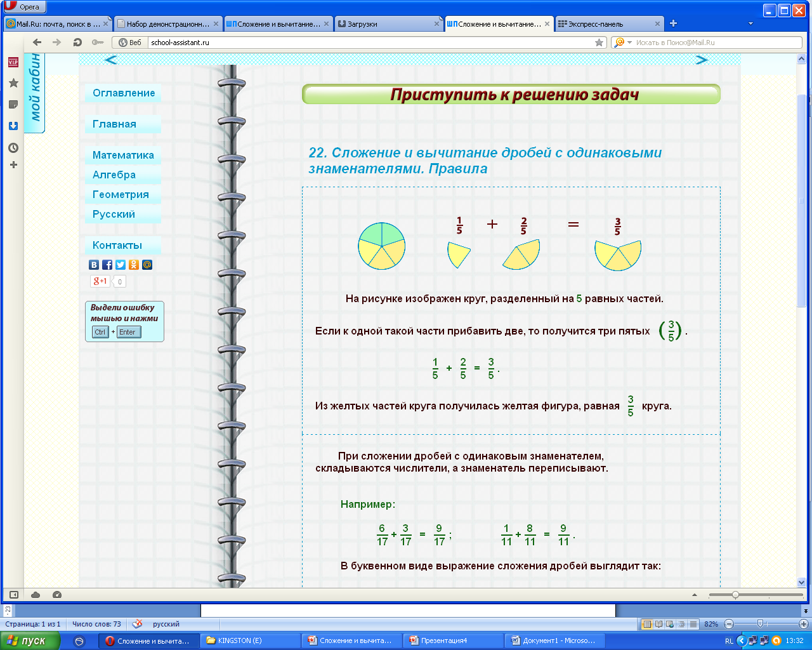The width and height of the screenshot is (812, 650).
Task: Adjust the Opera page zoom slider
Action: coord(735,595)
